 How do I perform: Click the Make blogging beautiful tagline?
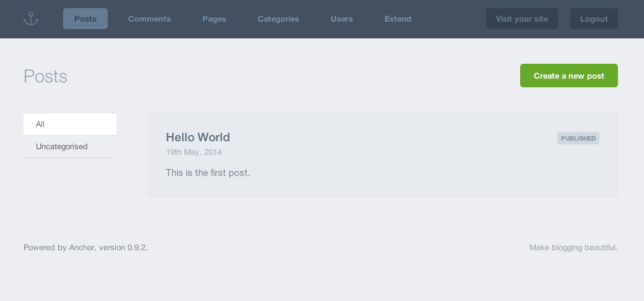point(573,247)
